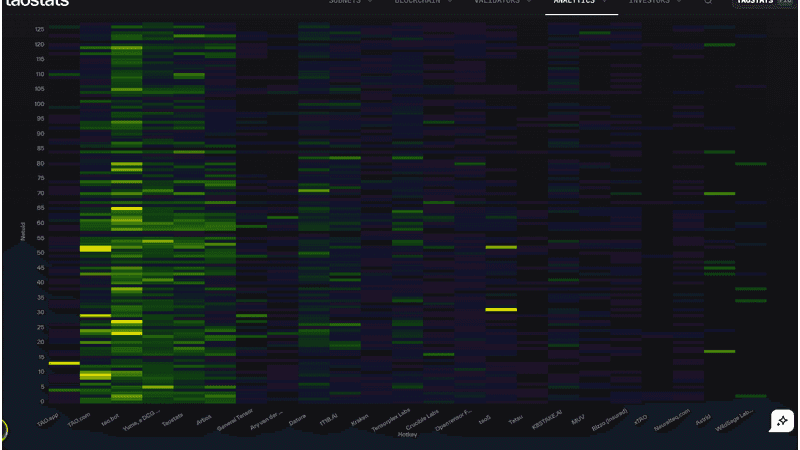Expand the chevron beside Validators
This screenshot has height=450, width=800.
529,2
